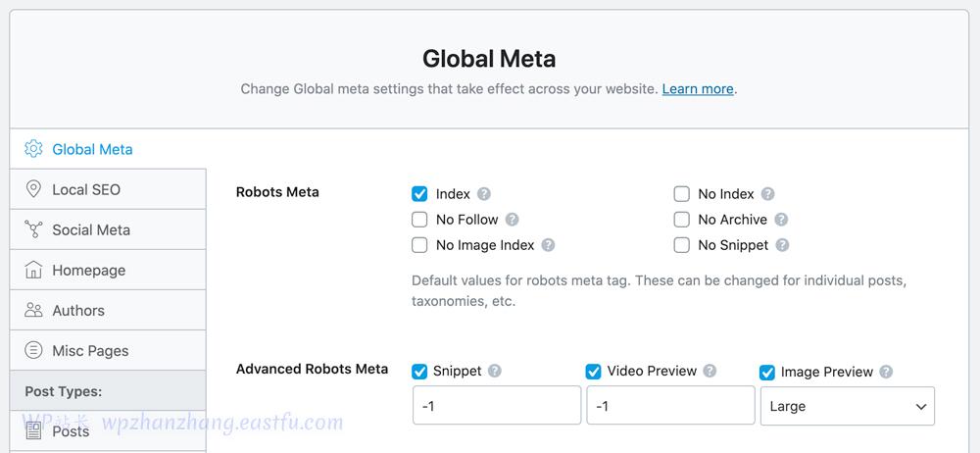Switch to the Authors tab
The width and height of the screenshot is (980, 453).
108,311
